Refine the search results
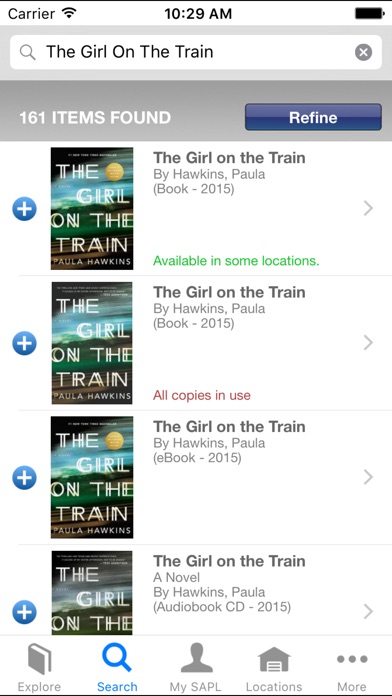 pyautogui.click(x=313, y=117)
